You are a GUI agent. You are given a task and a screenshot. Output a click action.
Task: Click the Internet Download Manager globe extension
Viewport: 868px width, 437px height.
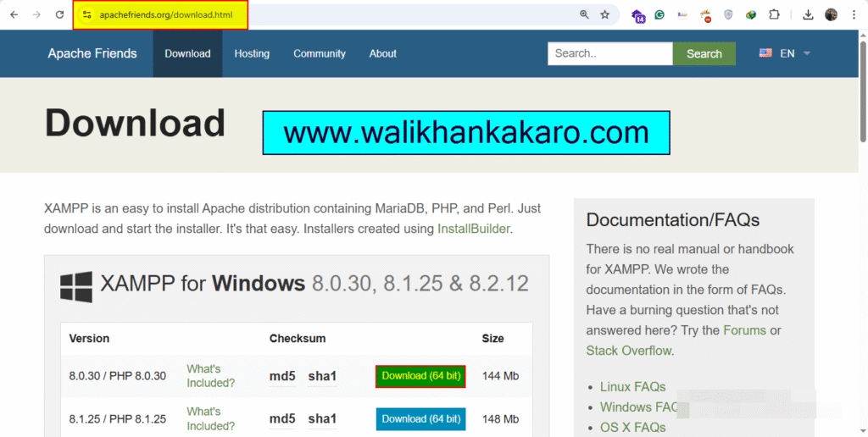(x=751, y=15)
